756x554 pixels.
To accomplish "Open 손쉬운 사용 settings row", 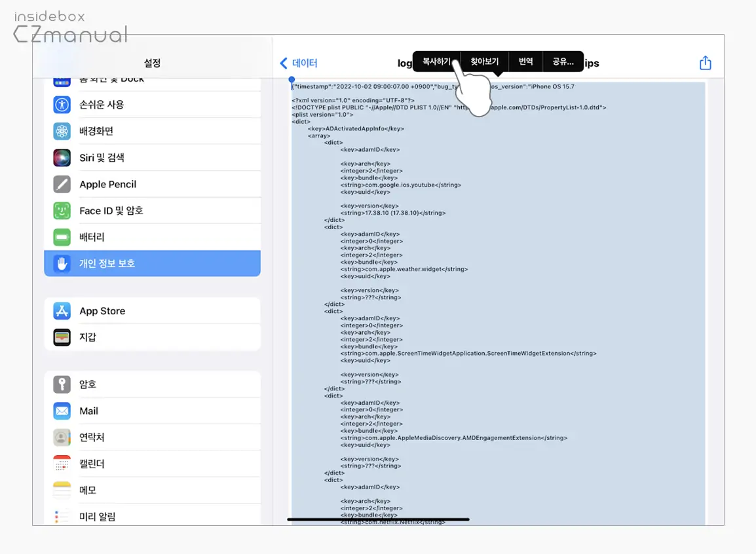I will point(153,105).
